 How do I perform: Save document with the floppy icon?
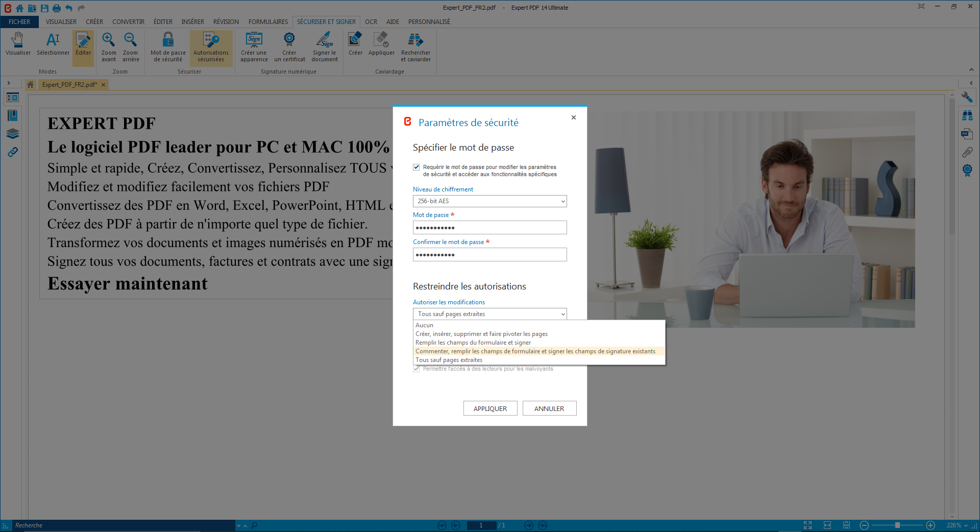44,8
